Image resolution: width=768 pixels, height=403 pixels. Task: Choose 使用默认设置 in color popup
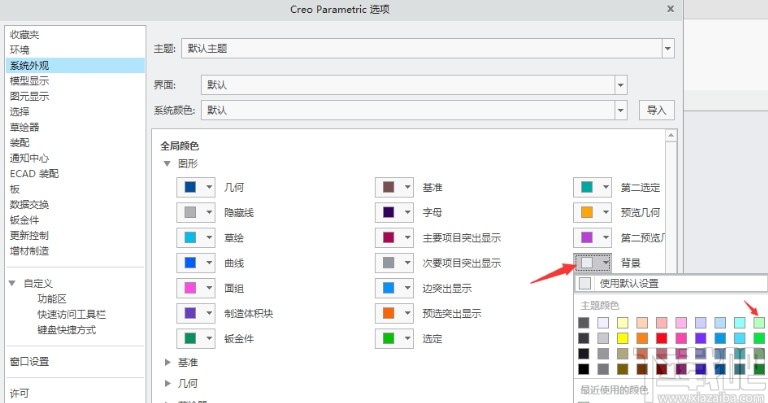pyautogui.click(x=671, y=283)
